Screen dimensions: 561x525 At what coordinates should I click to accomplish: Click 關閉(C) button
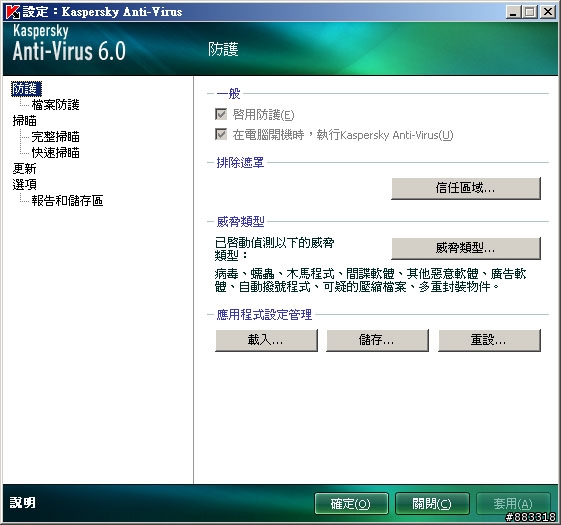432,504
